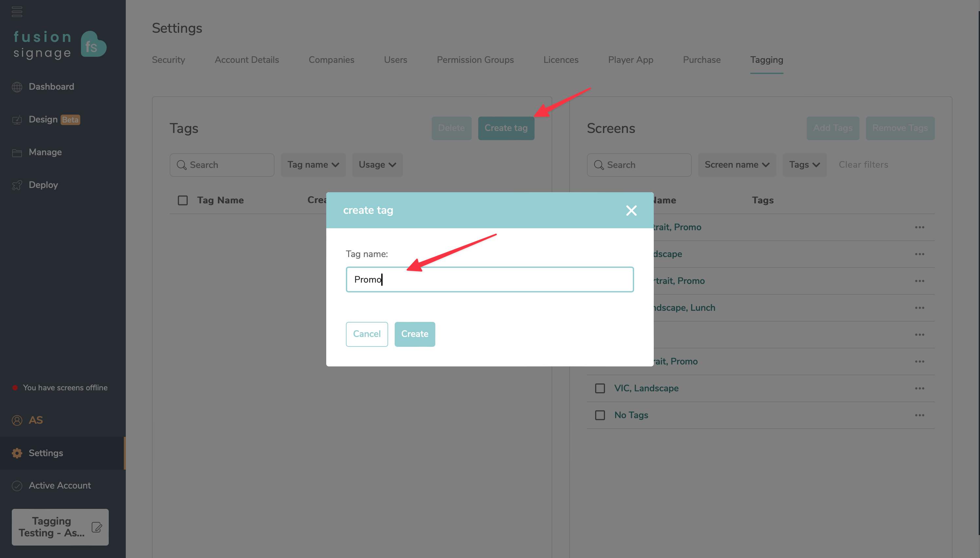Image resolution: width=980 pixels, height=558 pixels.
Task: Expand the Tags filter dropdown
Action: click(804, 165)
